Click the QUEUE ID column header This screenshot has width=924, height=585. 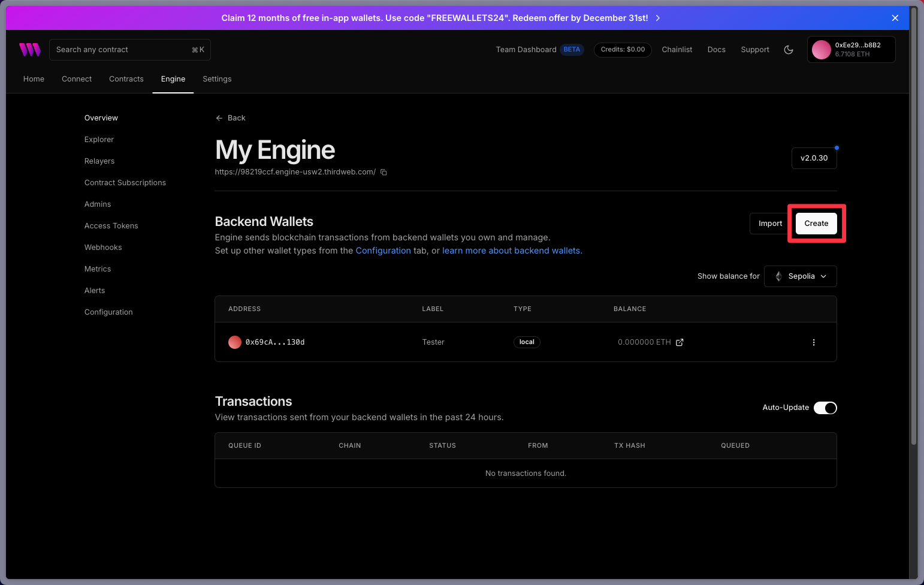(x=245, y=446)
